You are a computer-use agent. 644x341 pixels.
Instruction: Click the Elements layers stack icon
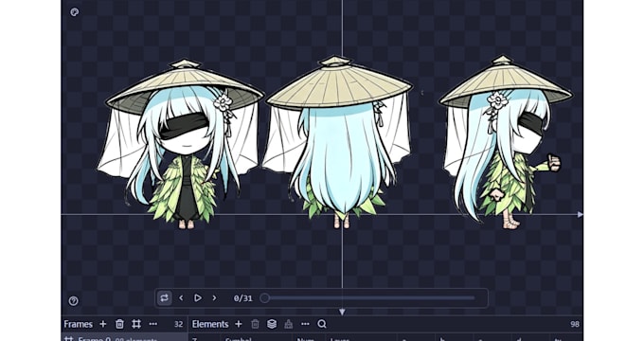tap(272, 324)
